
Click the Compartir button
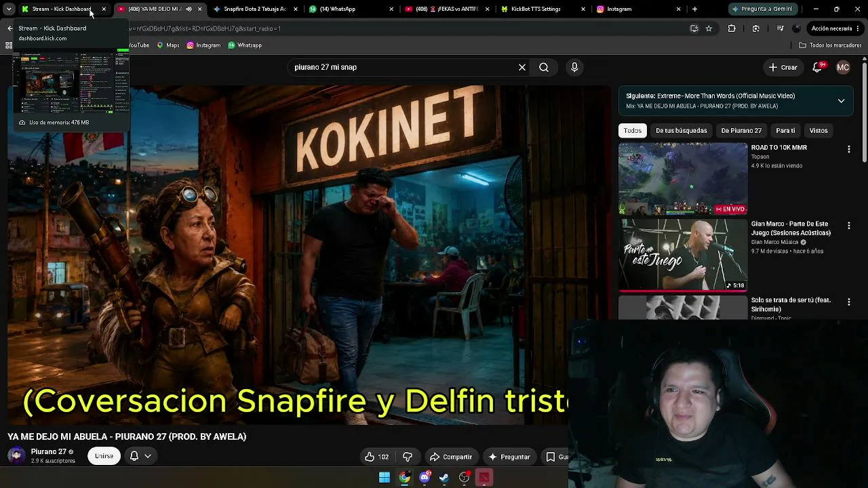[x=451, y=457]
